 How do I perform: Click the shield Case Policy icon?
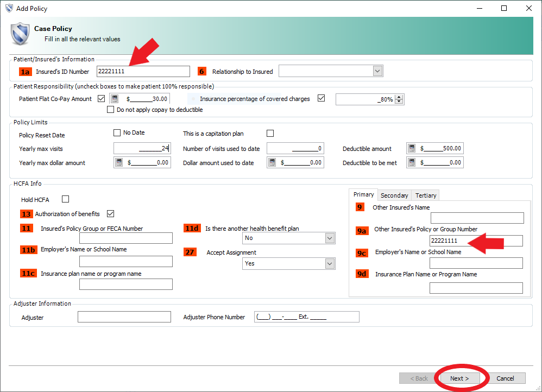[20, 34]
